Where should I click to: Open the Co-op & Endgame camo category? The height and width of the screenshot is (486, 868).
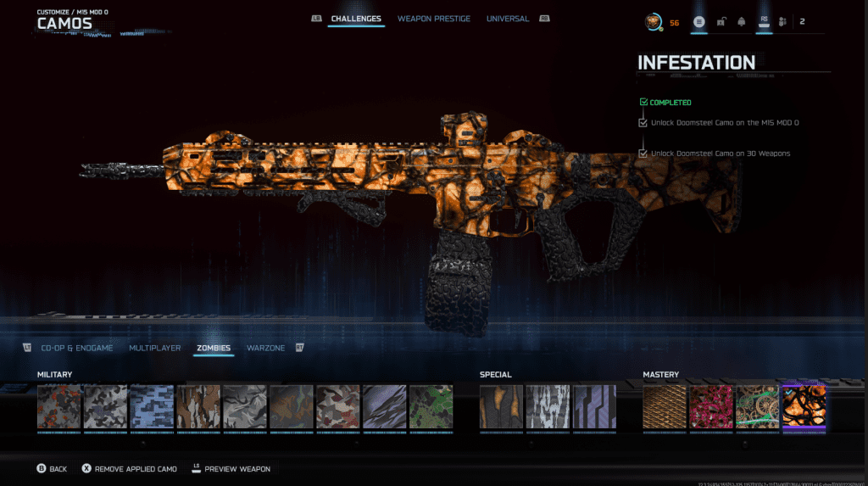click(76, 348)
